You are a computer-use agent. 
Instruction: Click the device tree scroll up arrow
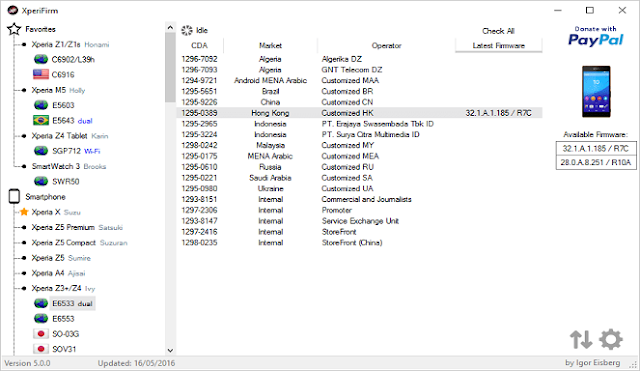170,27
